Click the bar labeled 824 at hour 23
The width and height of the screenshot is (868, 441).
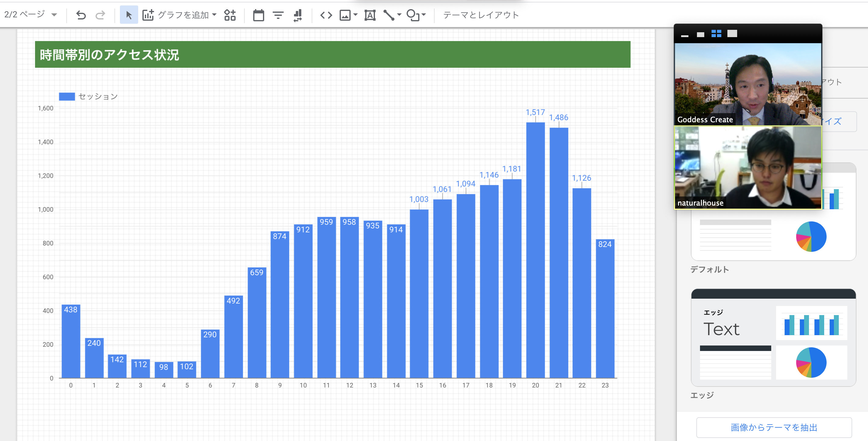[x=605, y=308]
